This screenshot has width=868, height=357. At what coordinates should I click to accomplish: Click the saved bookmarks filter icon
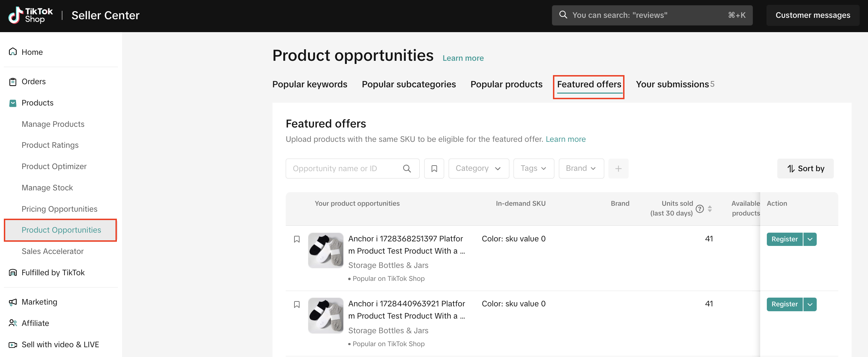[x=434, y=169]
